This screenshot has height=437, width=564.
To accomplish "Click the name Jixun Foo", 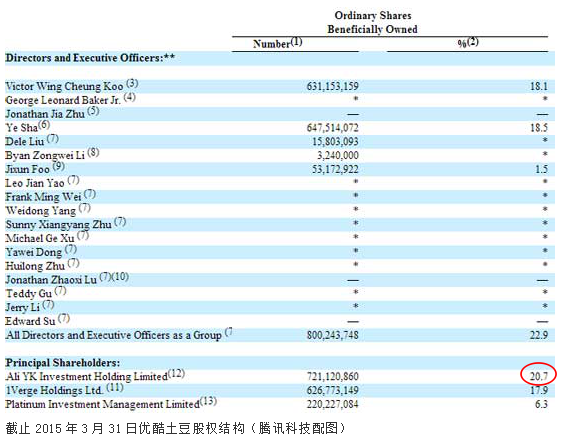I will [27, 169].
